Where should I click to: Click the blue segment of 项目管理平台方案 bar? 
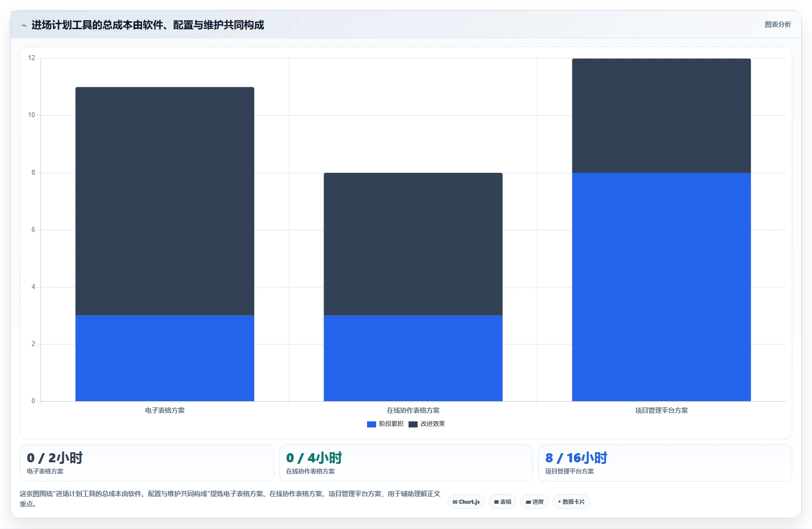[x=661, y=287]
